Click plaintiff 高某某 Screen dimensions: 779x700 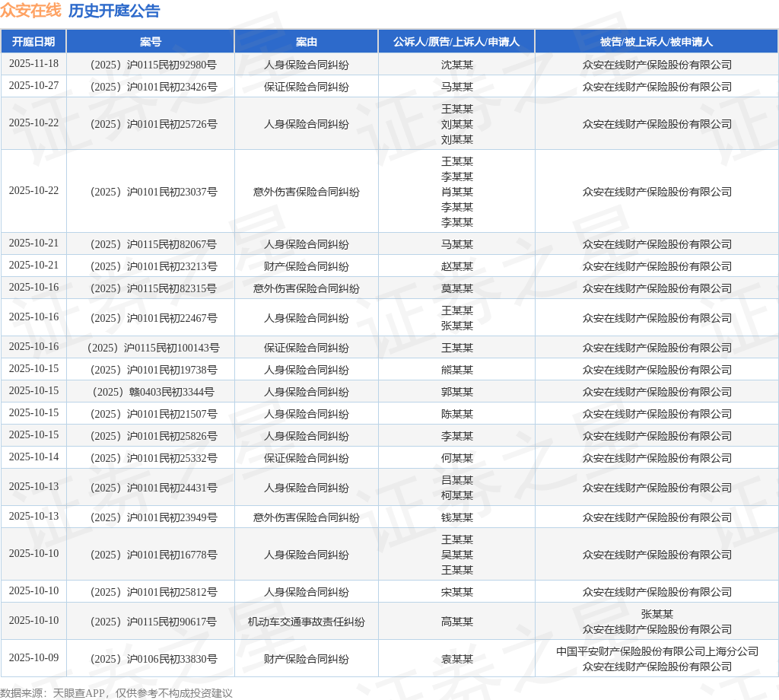[457, 622]
